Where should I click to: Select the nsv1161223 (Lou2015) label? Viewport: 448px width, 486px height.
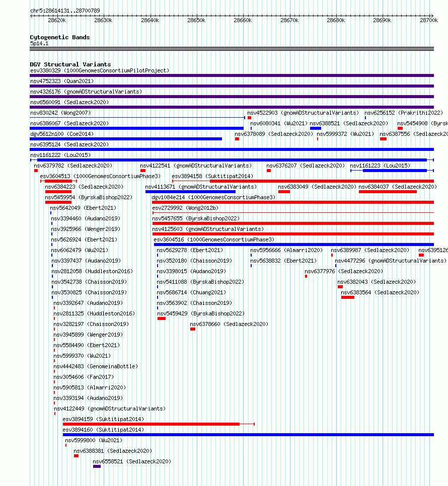coord(380,166)
